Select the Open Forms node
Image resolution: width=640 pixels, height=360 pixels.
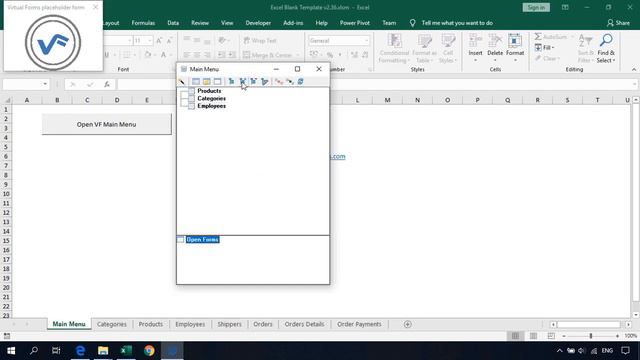tap(202, 240)
